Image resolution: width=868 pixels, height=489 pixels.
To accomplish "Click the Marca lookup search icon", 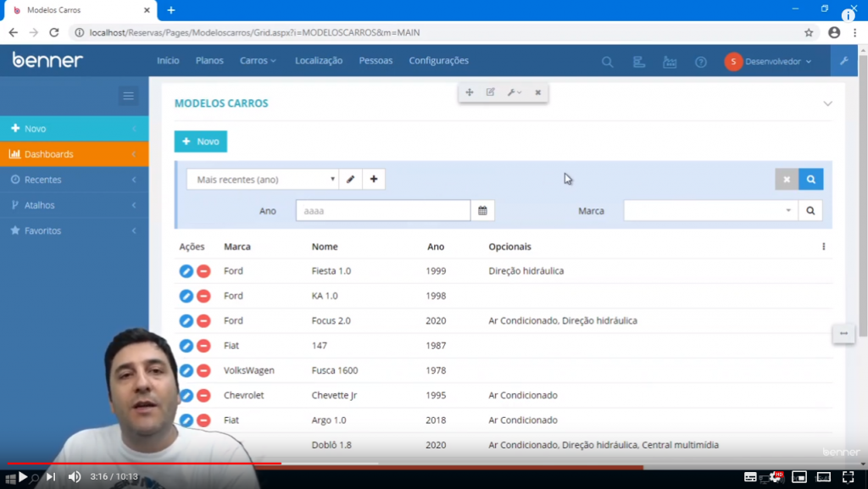I will click(810, 211).
